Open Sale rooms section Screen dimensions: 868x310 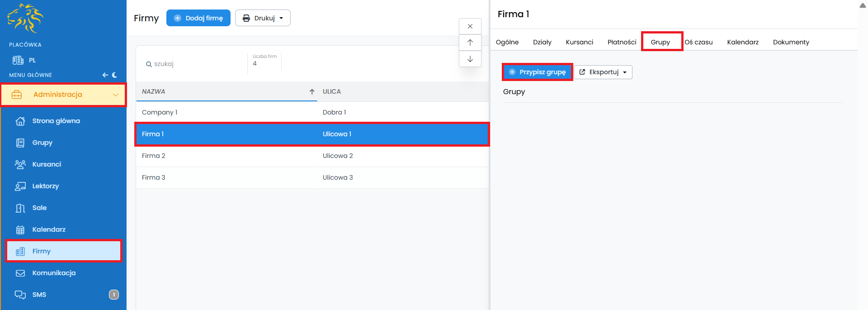pos(39,208)
